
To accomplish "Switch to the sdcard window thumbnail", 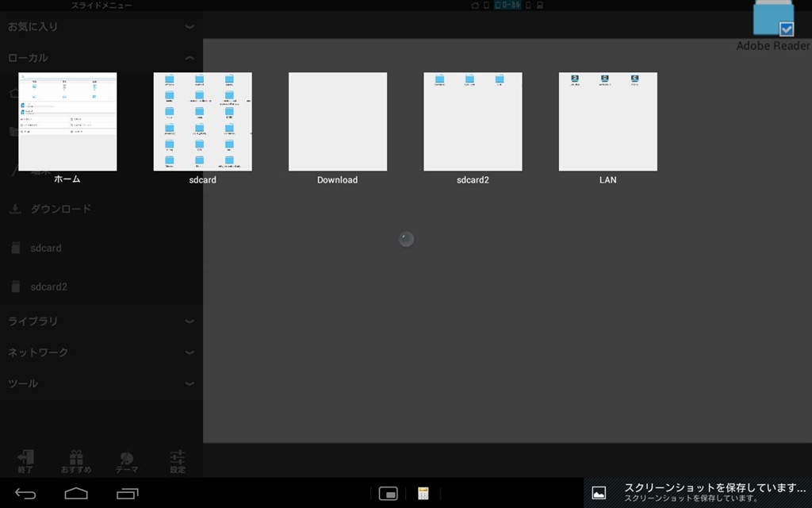I will (x=202, y=121).
